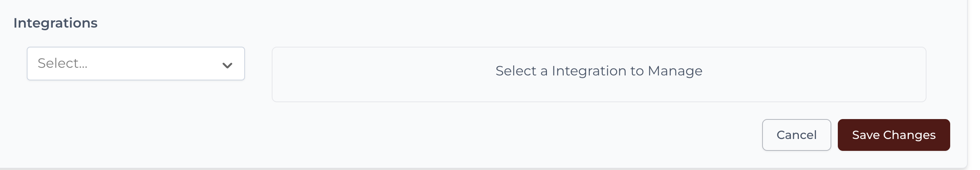The height and width of the screenshot is (170, 980).
Task: Click inside the empty integration management box
Action: (599, 88)
